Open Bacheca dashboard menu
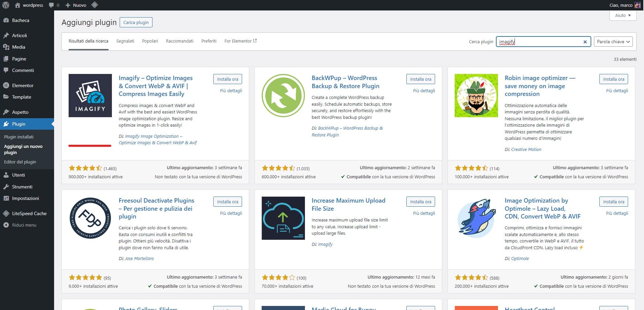This screenshot has width=644, height=310. (x=27, y=20)
